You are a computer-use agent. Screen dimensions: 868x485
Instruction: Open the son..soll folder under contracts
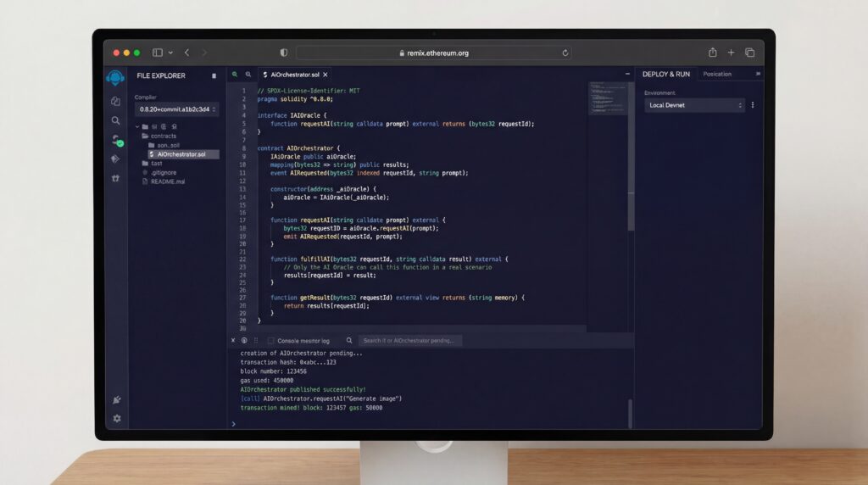[x=164, y=145]
